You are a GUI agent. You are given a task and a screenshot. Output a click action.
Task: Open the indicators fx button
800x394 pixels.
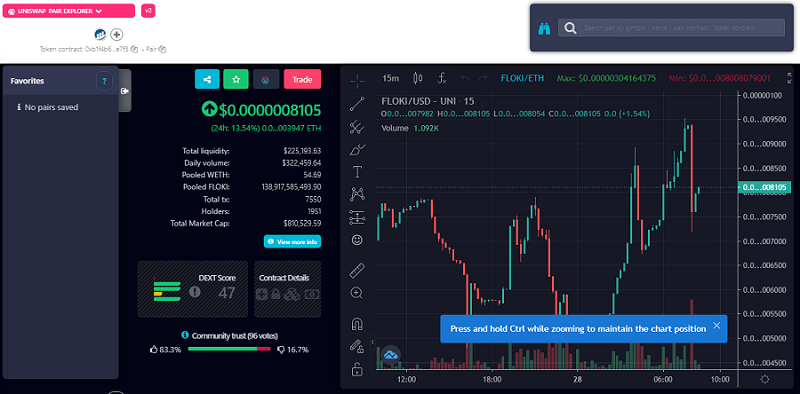click(442, 78)
